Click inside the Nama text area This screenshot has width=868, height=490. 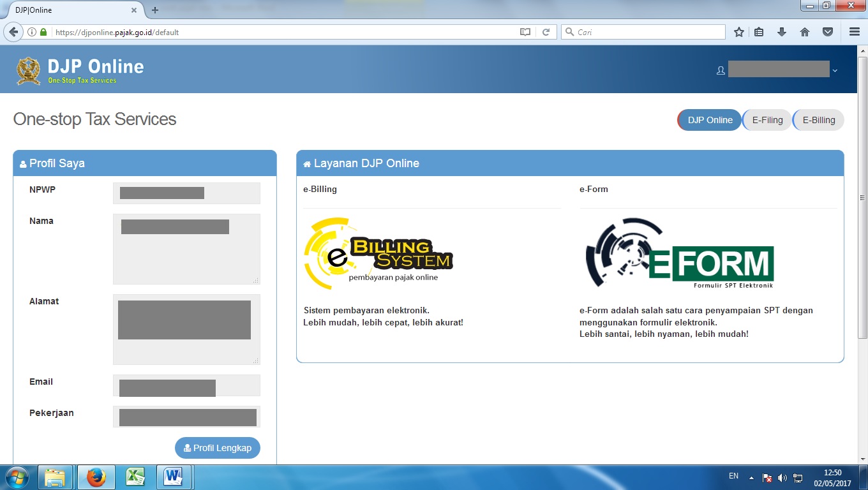click(186, 249)
